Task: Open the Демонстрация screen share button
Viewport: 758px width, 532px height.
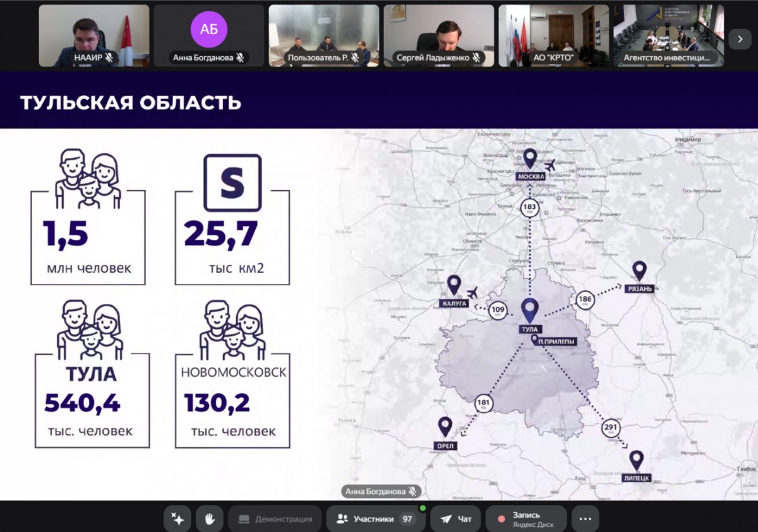Action: point(275,519)
